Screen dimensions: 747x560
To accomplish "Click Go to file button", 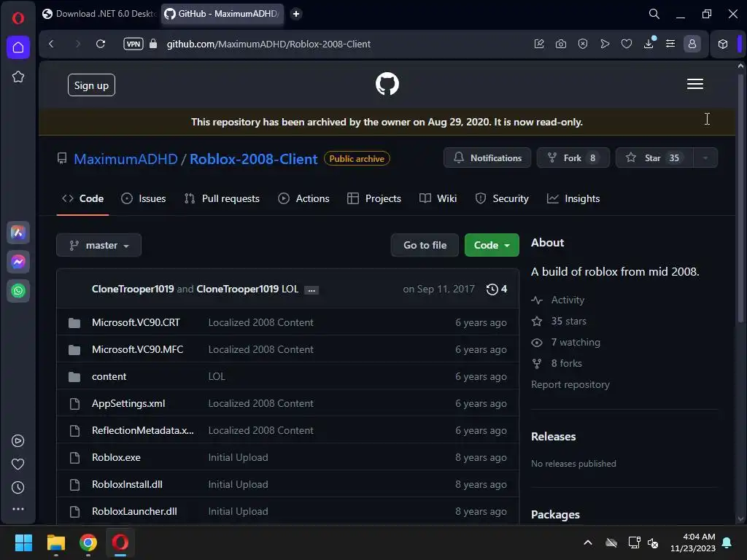I will 425,245.
